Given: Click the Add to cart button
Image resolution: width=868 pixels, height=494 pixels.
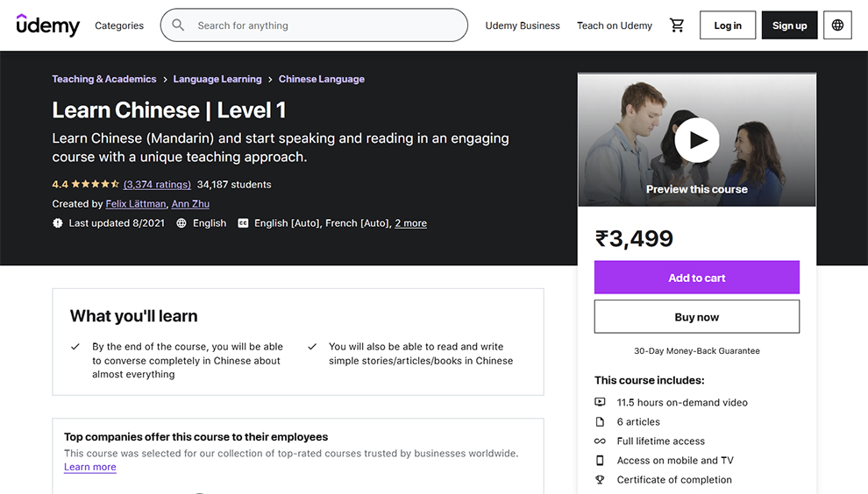Looking at the screenshot, I should click(x=697, y=278).
